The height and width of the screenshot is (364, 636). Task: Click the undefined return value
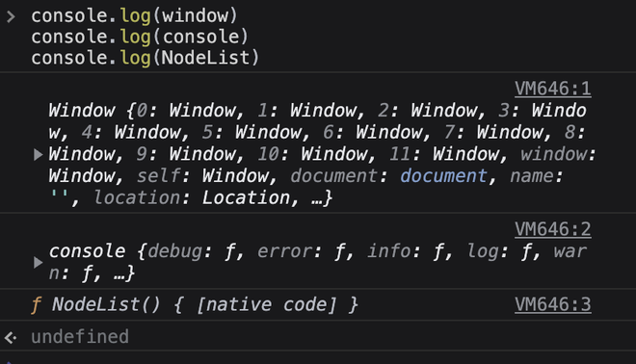click(x=80, y=337)
